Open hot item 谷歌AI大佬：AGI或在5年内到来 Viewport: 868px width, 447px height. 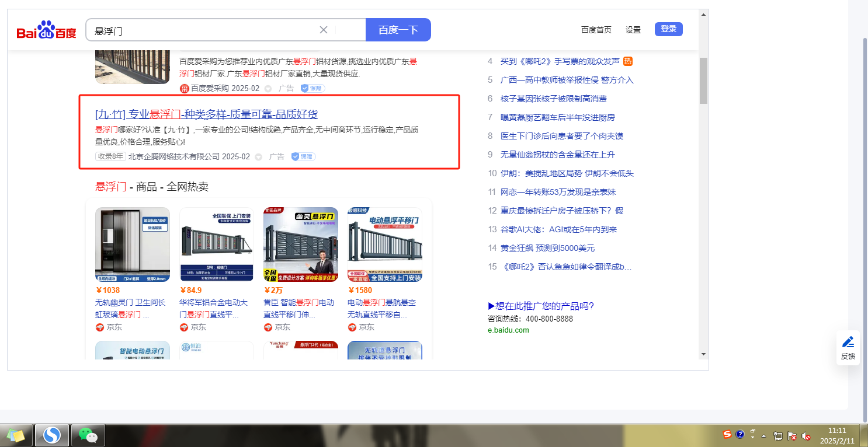pyautogui.click(x=559, y=229)
